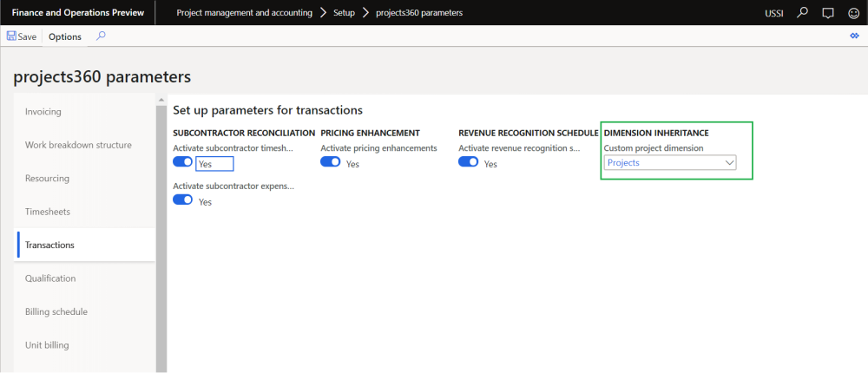Open the Options menu
Screen dimensions: 868x373
tap(65, 36)
